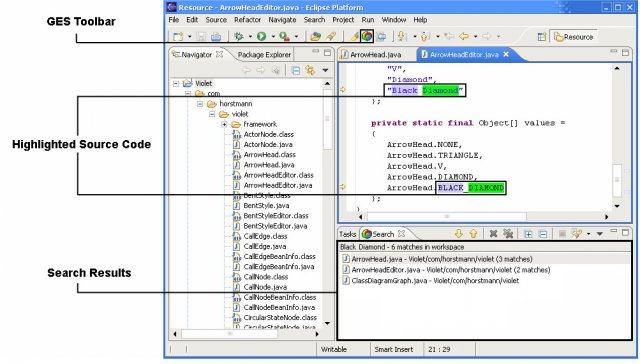Open the Refactor menu
This screenshot has width=640, height=364.
247,20
